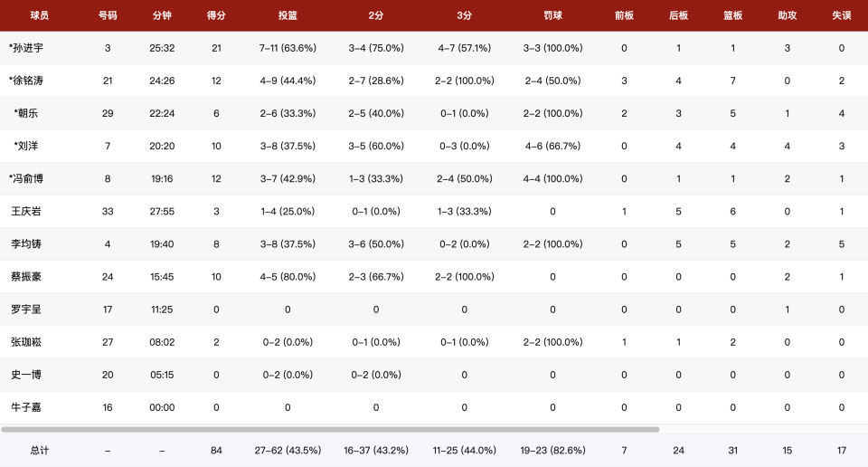The image size is (868, 467).
Task: Select the 失误 column header
Action: (841, 15)
